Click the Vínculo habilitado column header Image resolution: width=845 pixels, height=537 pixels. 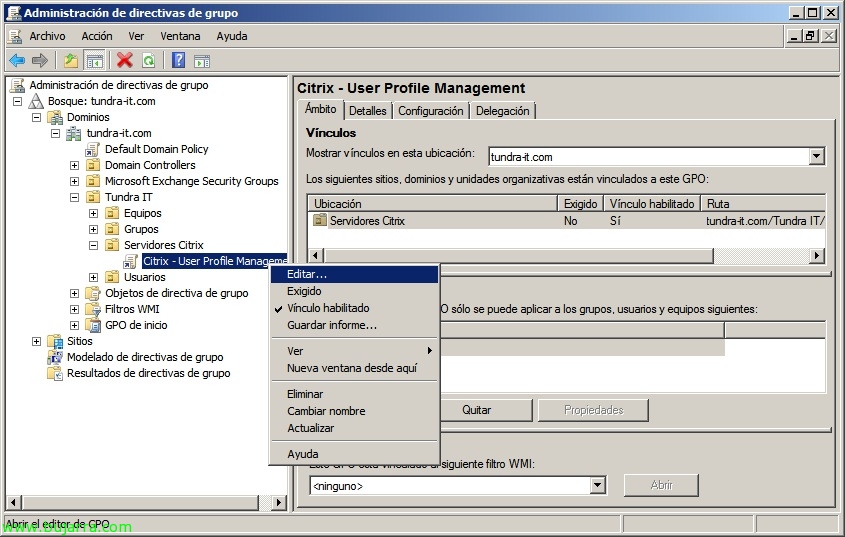coord(652,204)
